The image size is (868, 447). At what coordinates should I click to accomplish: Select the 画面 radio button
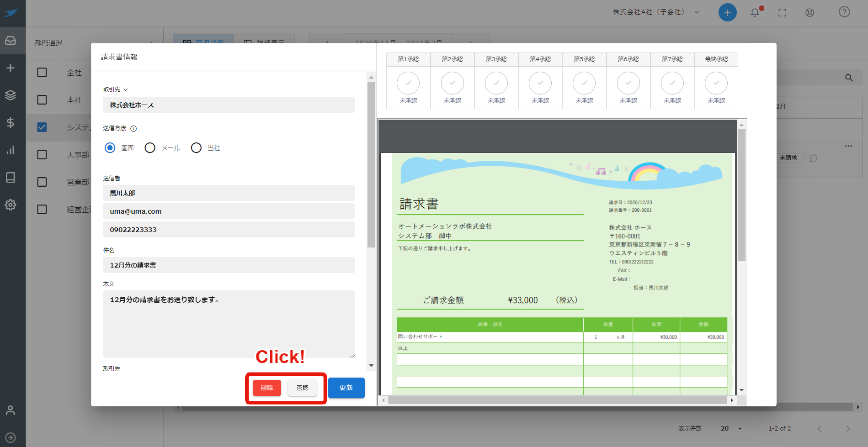point(110,148)
